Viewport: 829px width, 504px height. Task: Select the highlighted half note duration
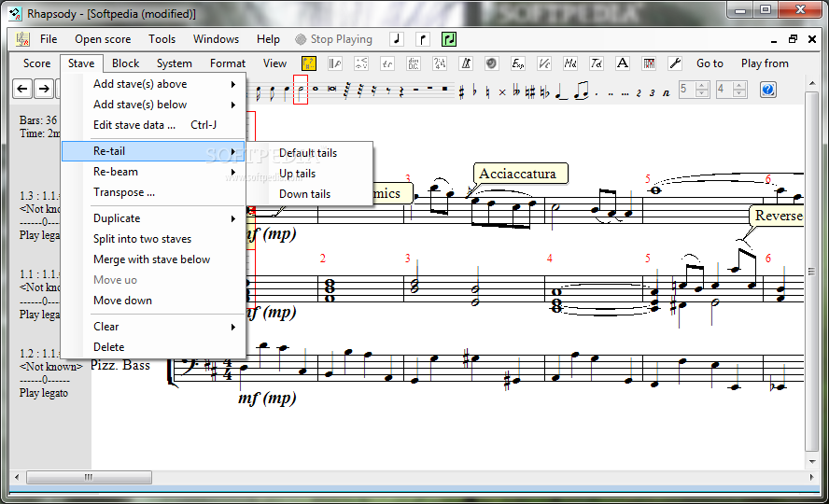coord(301,90)
